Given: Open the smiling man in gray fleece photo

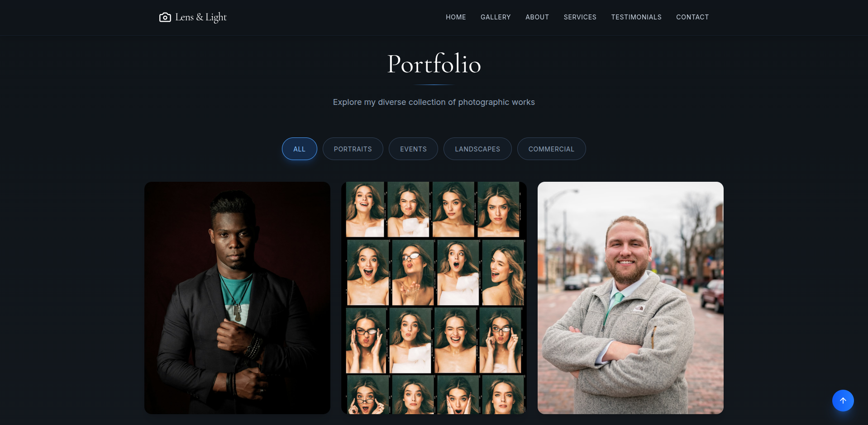Looking at the screenshot, I should tap(630, 298).
